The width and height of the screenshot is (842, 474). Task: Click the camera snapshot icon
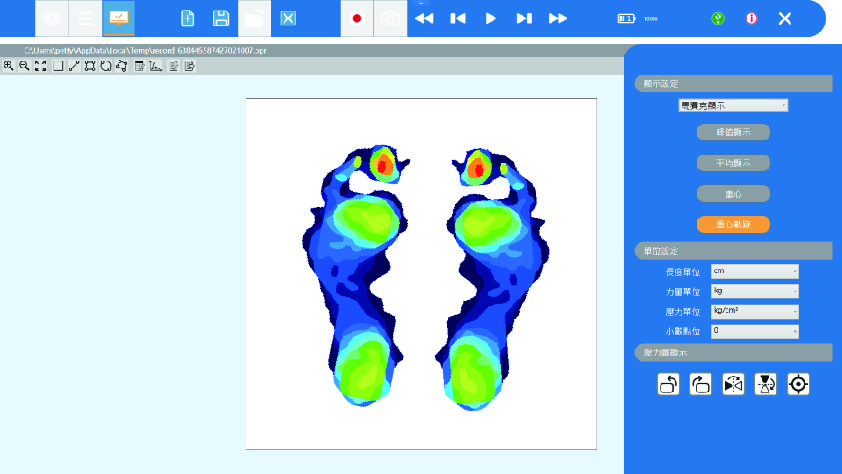tap(390, 19)
